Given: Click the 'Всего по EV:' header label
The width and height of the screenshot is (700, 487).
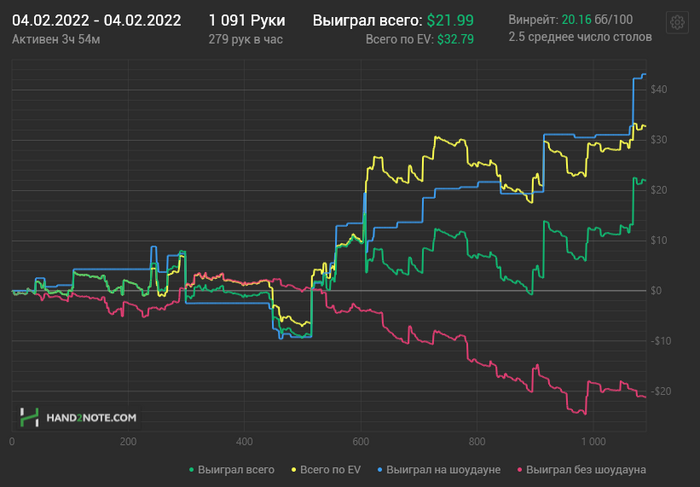Looking at the screenshot, I should coord(400,40).
